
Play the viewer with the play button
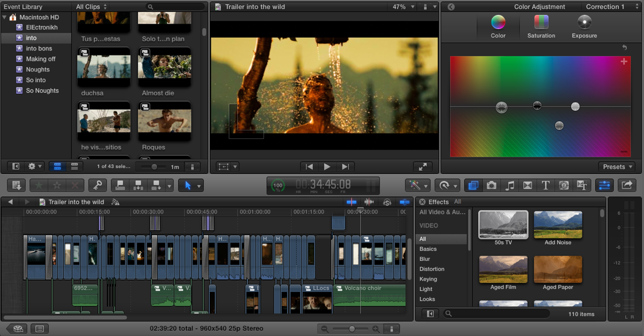327,166
